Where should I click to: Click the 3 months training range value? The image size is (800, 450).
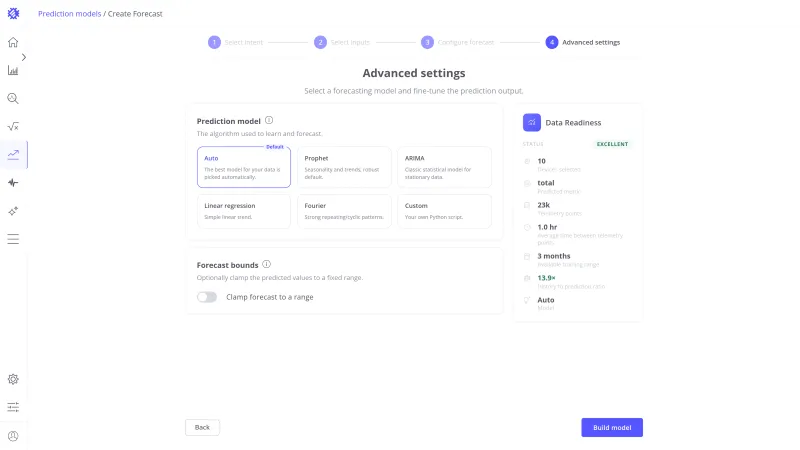tap(554, 256)
